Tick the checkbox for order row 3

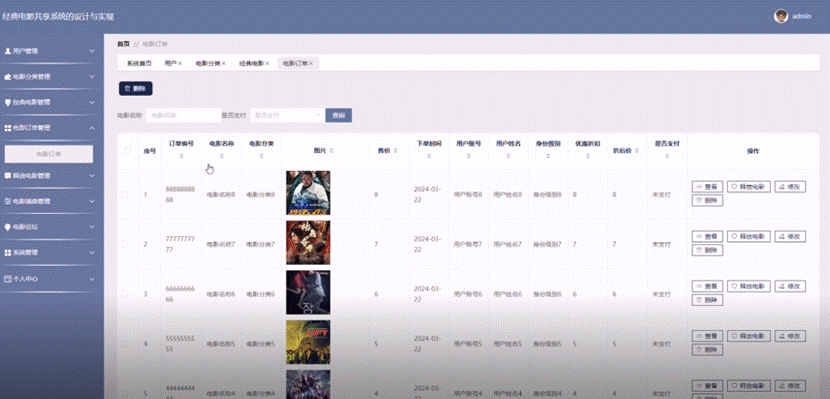click(x=125, y=294)
